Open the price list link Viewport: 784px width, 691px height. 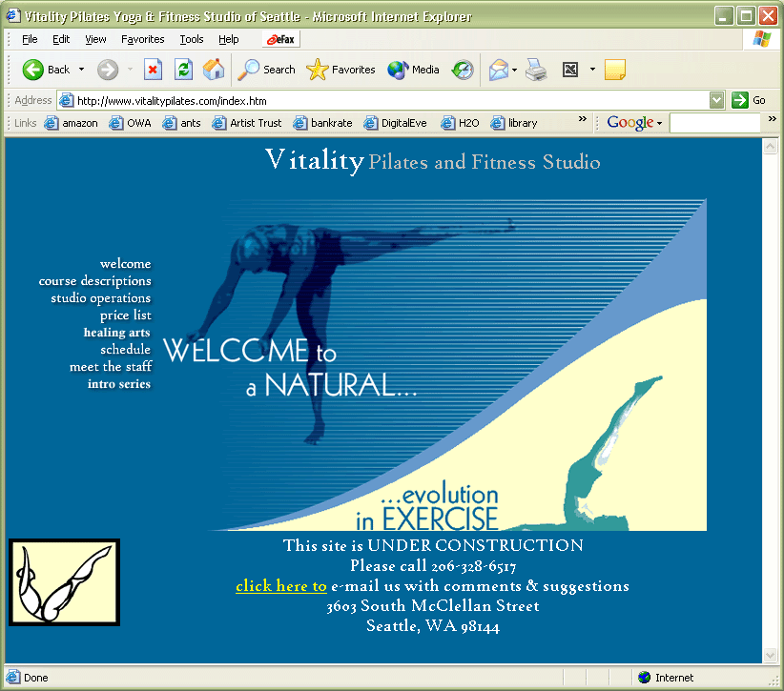tap(126, 315)
